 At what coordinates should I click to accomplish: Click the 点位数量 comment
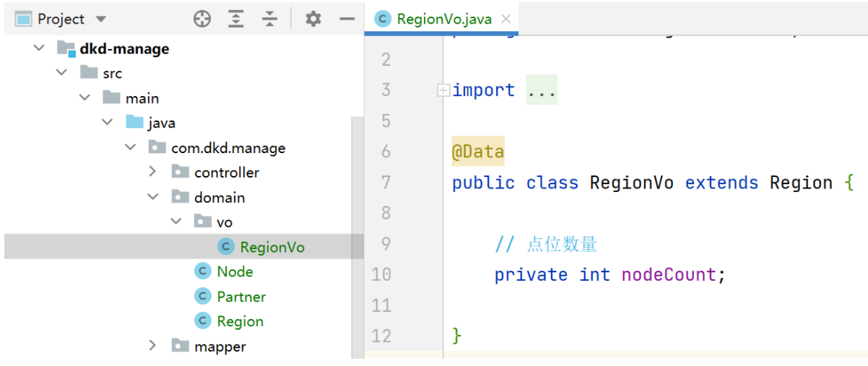562,245
